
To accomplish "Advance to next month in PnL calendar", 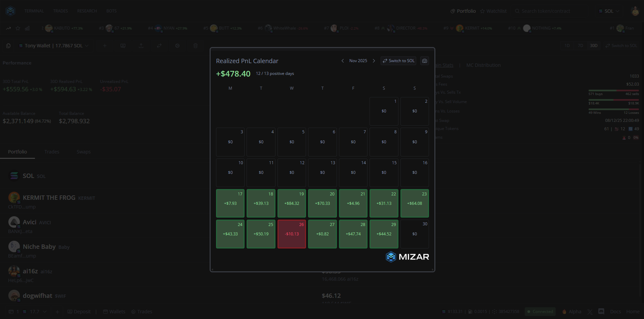I will coord(374,61).
